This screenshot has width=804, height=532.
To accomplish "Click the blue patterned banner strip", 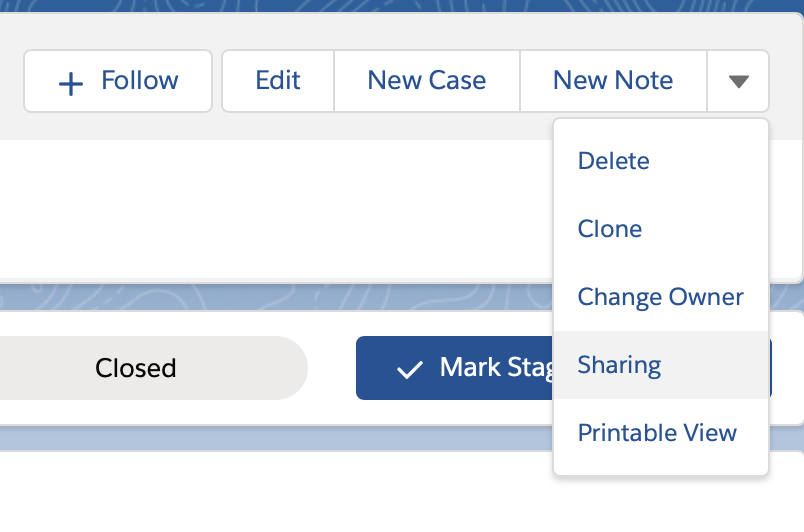I will tap(402, 6).
